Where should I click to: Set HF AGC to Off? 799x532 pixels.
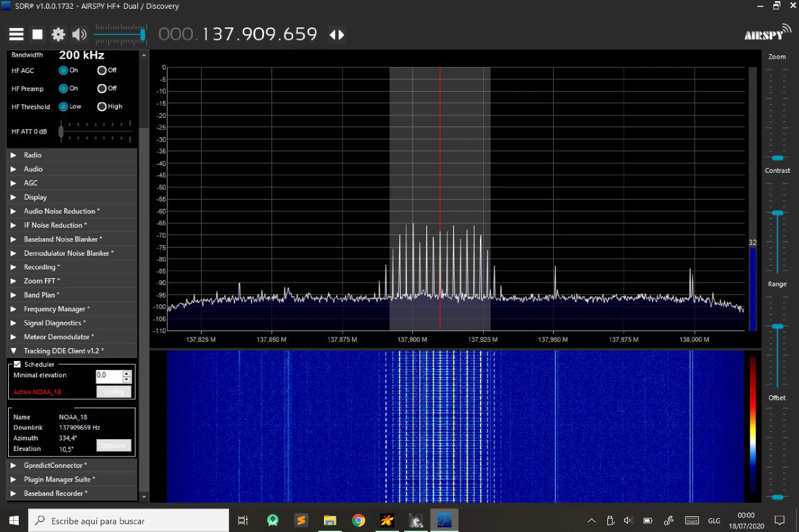(x=102, y=70)
